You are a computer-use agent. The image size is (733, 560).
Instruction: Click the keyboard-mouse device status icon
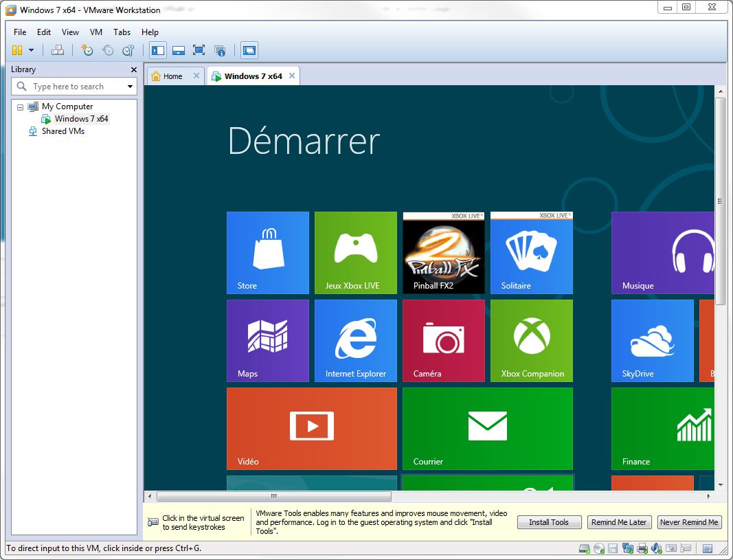click(686, 548)
